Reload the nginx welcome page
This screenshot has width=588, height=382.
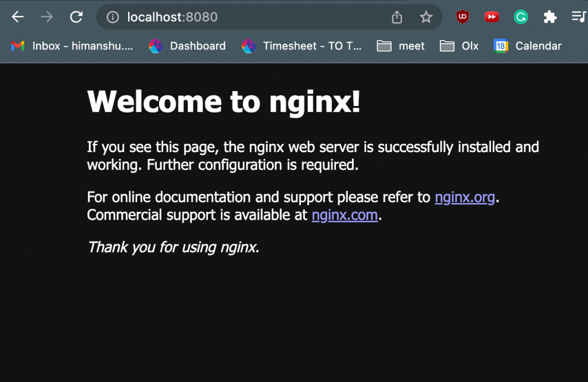tap(76, 17)
